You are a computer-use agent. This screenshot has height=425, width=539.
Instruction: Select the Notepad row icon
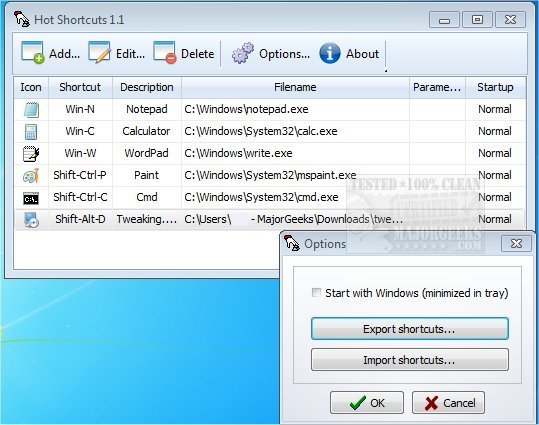pos(31,110)
